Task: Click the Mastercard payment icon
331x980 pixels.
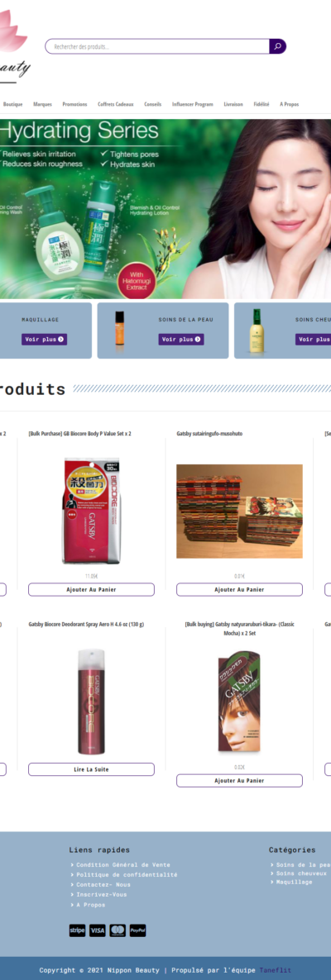Action: click(x=118, y=930)
